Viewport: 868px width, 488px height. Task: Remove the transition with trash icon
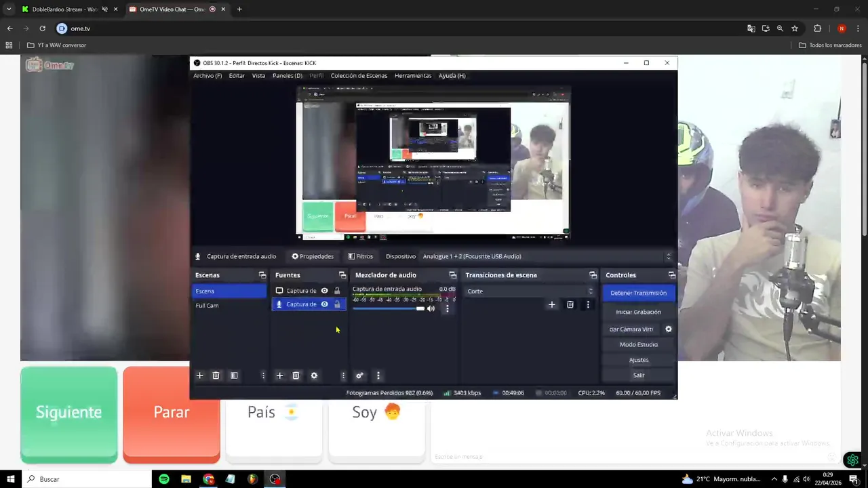click(x=570, y=305)
